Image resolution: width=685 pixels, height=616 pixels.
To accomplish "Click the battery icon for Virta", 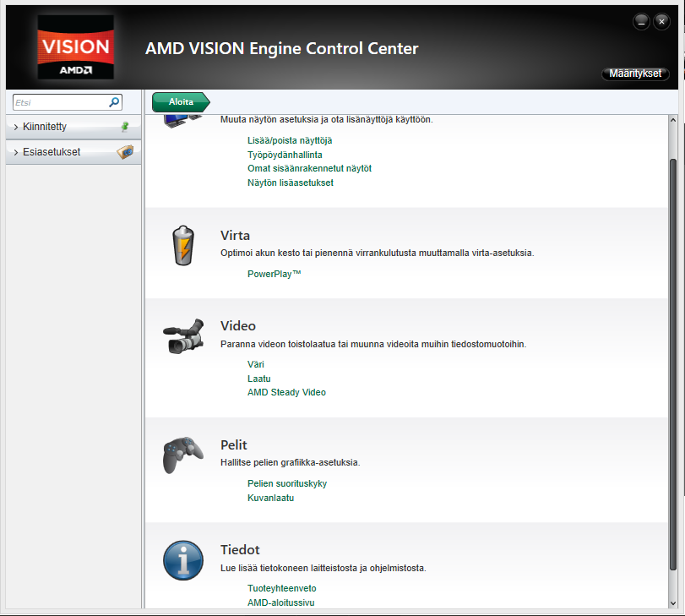I will pos(182,245).
